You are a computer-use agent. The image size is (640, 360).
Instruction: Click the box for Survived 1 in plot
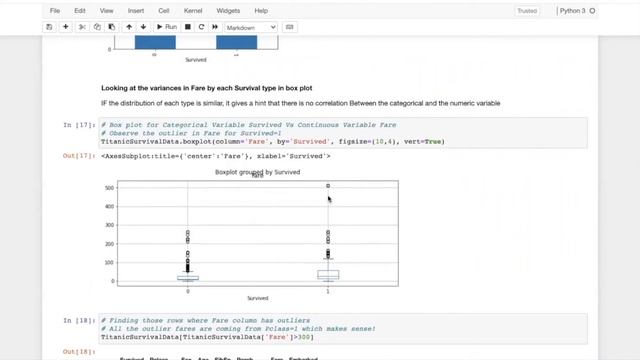[x=328, y=275]
